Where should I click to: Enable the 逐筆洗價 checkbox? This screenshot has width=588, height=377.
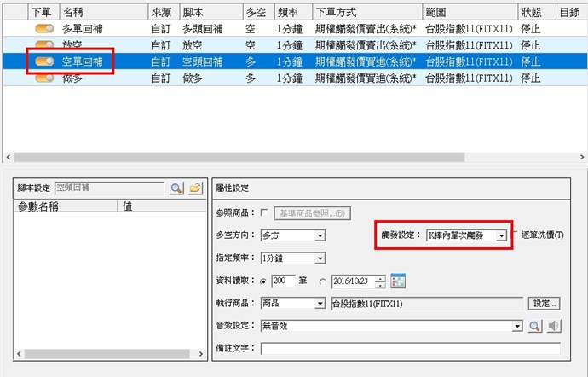tap(515, 235)
